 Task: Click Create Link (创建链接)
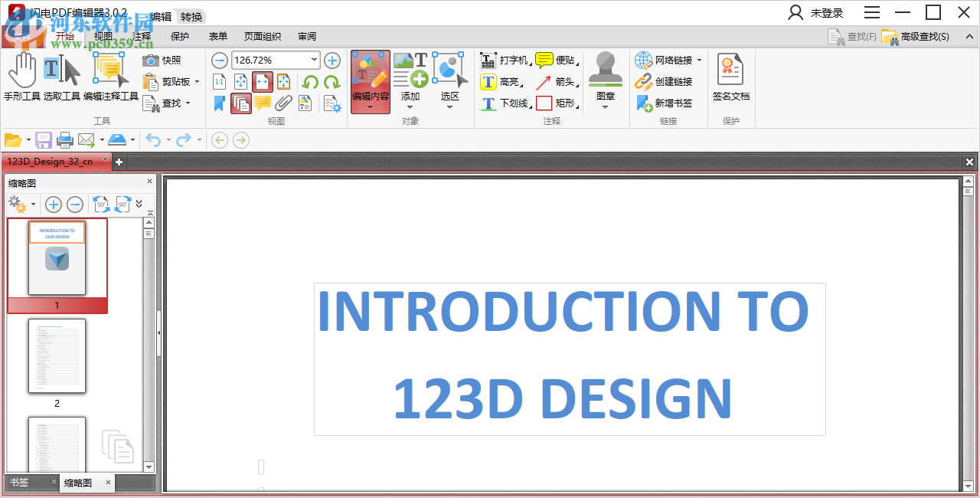pos(664,82)
